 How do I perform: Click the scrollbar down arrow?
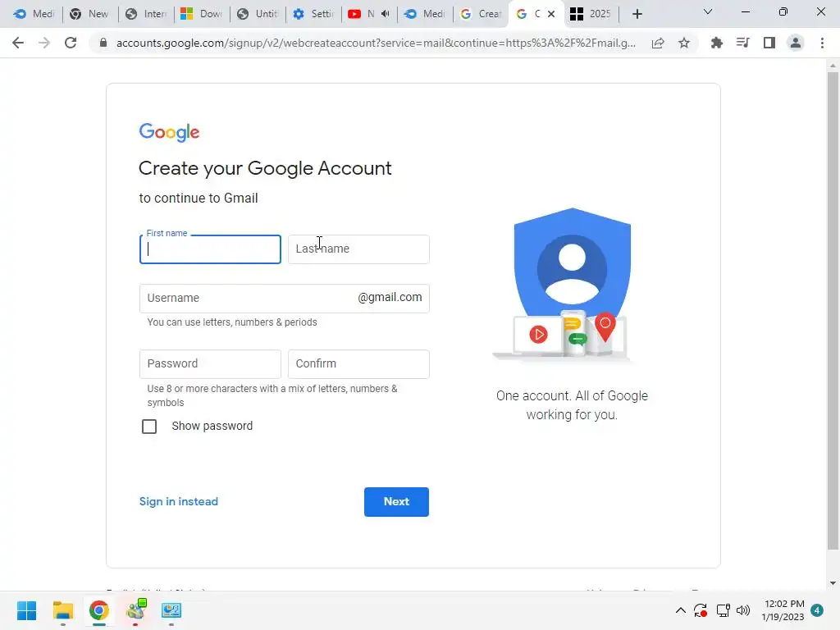(833, 583)
